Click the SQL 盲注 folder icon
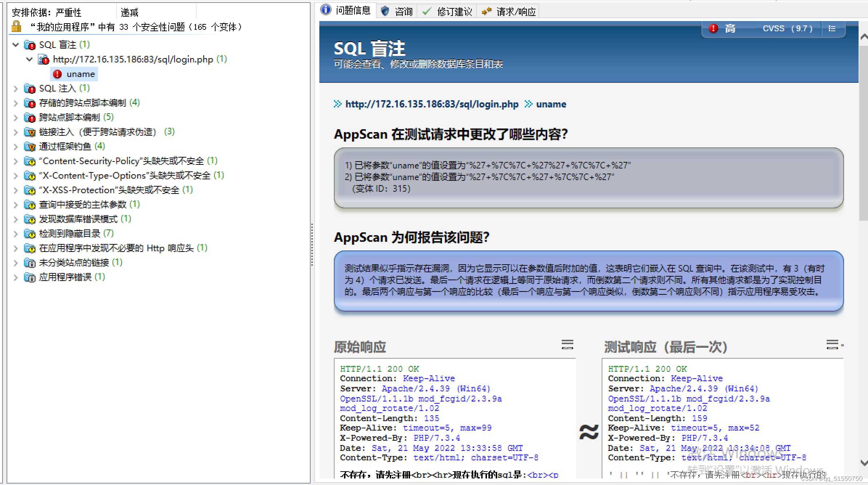The image size is (868, 485). 29,45
